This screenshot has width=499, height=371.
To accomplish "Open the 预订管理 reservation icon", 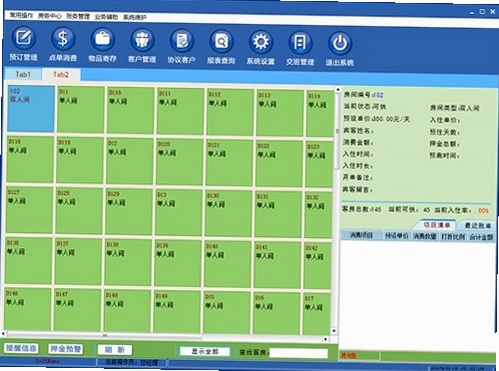I will (x=23, y=44).
